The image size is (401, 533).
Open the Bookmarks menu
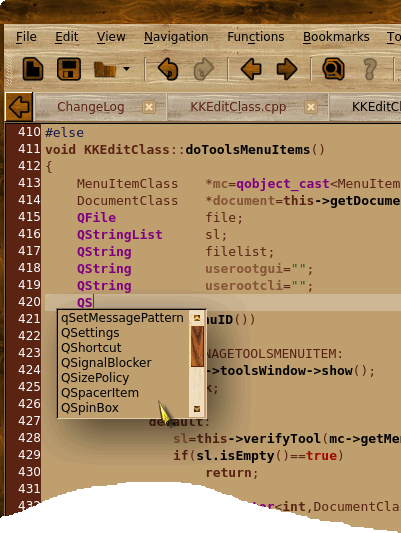click(x=336, y=37)
